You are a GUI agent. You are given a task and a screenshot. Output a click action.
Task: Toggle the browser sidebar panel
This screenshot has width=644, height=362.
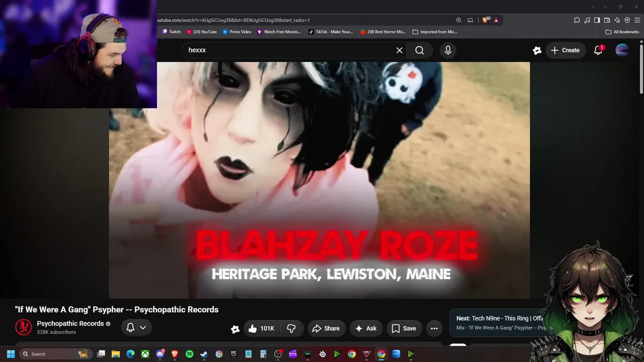pyautogui.click(x=597, y=20)
